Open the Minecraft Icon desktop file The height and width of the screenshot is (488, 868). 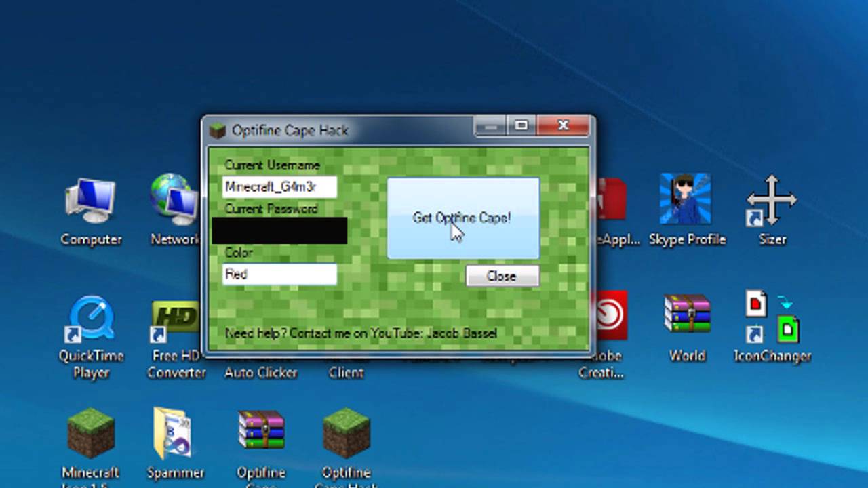click(x=91, y=433)
